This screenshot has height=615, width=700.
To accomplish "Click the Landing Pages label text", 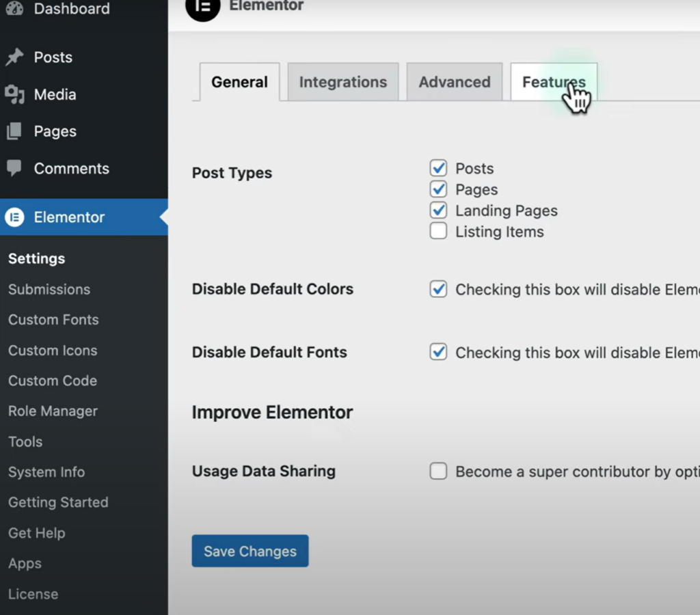I will (x=507, y=210).
